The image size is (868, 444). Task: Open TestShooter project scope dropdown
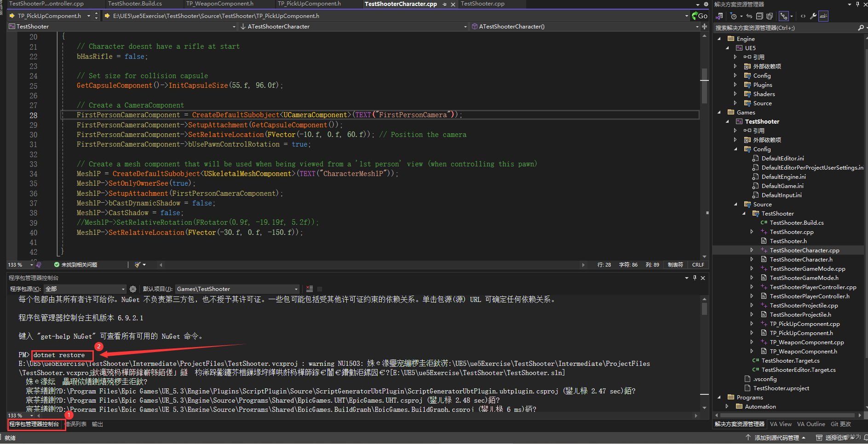[234, 27]
